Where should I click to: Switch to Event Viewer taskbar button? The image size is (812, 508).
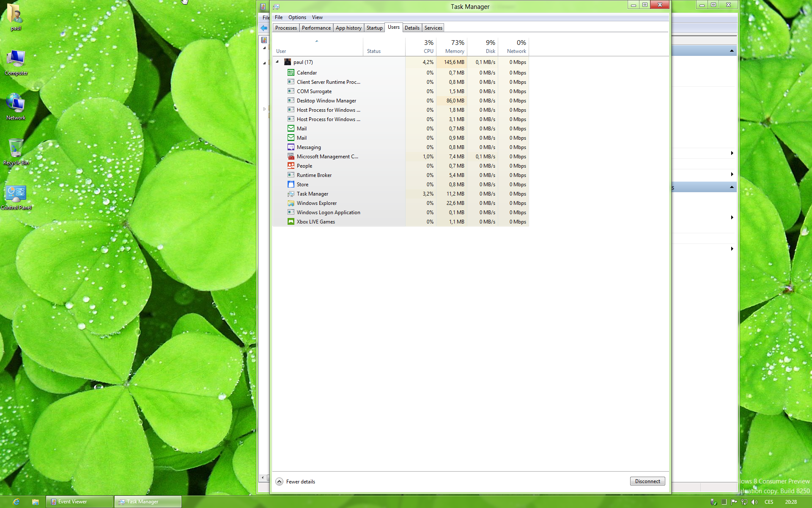[x=80, y=502]
